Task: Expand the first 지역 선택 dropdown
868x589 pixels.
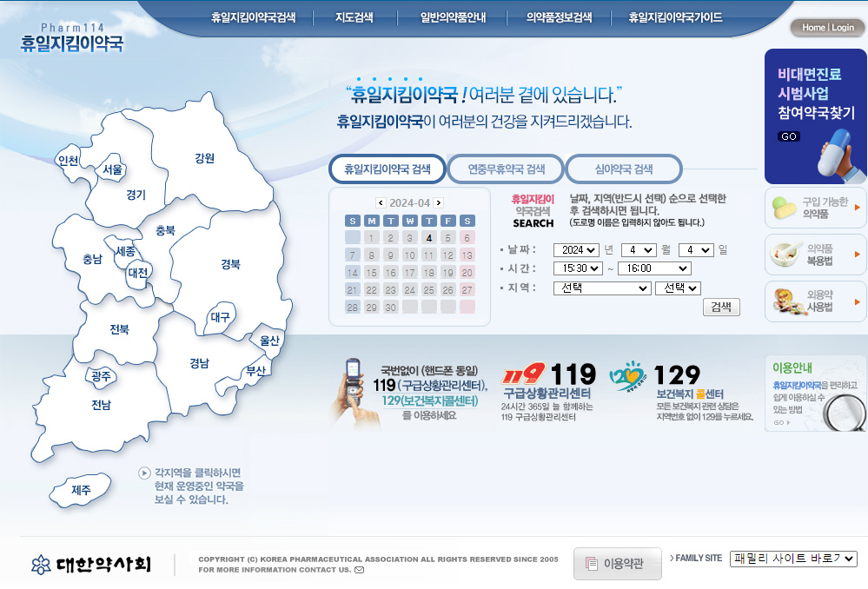Action: pos(601,288)
